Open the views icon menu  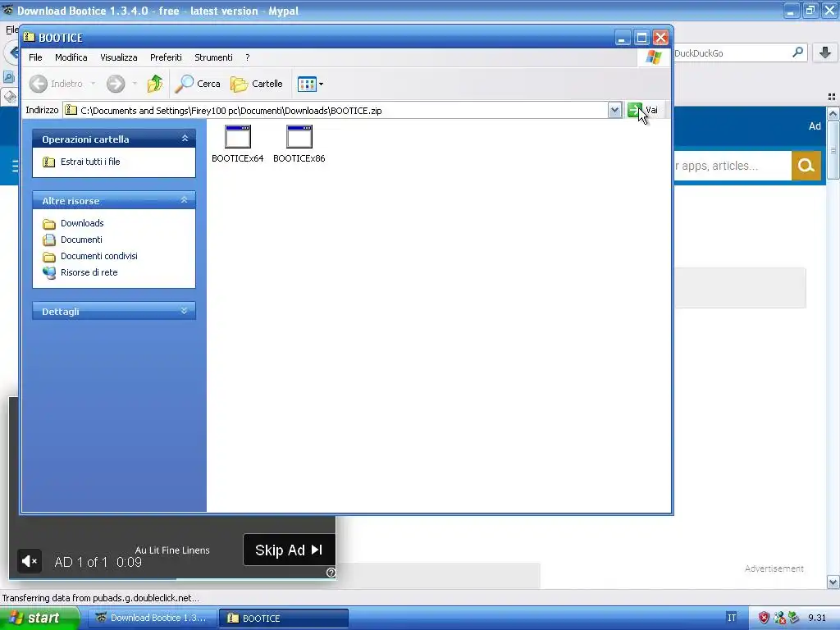[x=310, y=84]
